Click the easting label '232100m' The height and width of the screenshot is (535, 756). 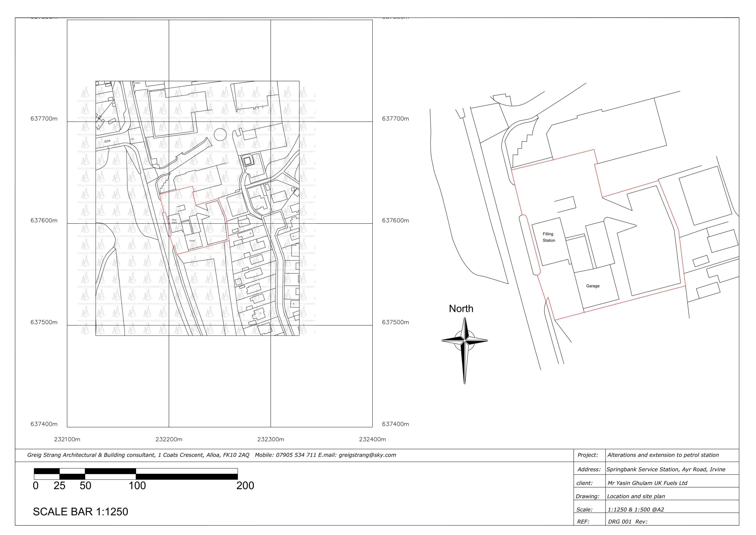tap(67, 439)
